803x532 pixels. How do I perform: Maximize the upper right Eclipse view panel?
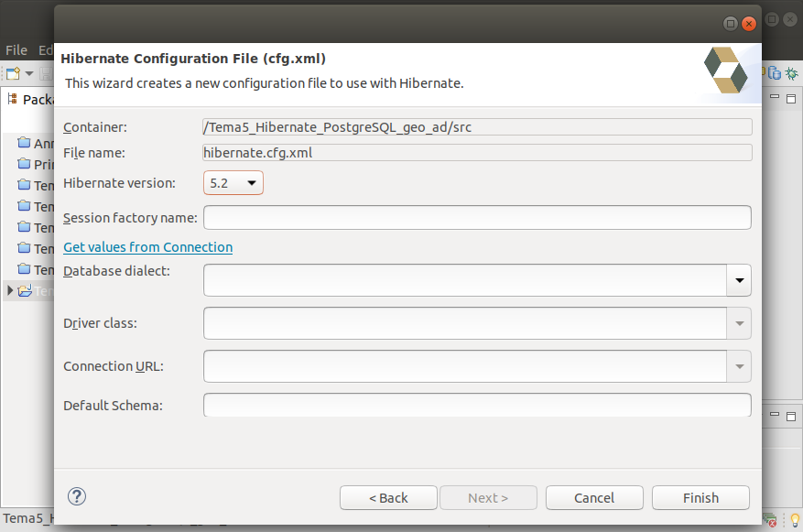coord(791,99)
